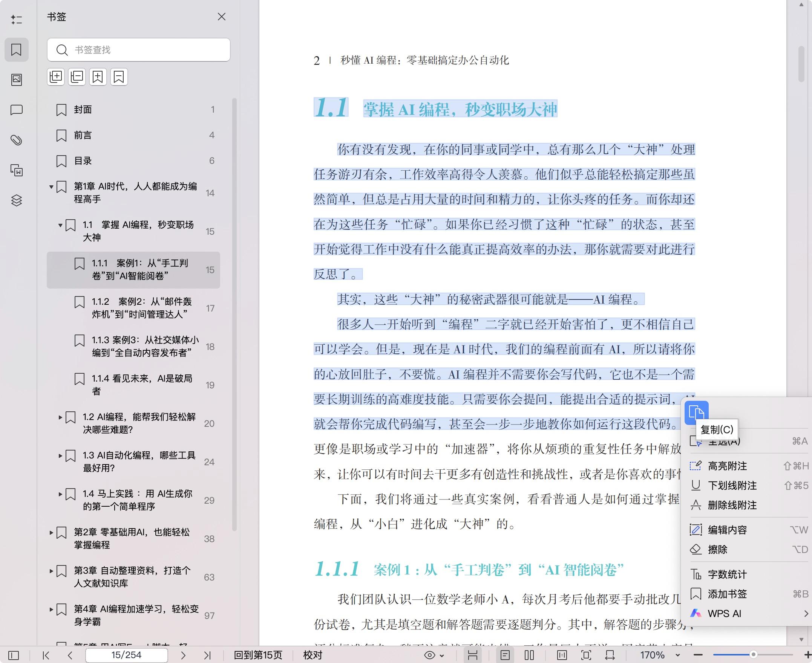Screen dimensions: 812x663
Task: Click add bookmark icon in bookmark toolbar
Action: 98,77
